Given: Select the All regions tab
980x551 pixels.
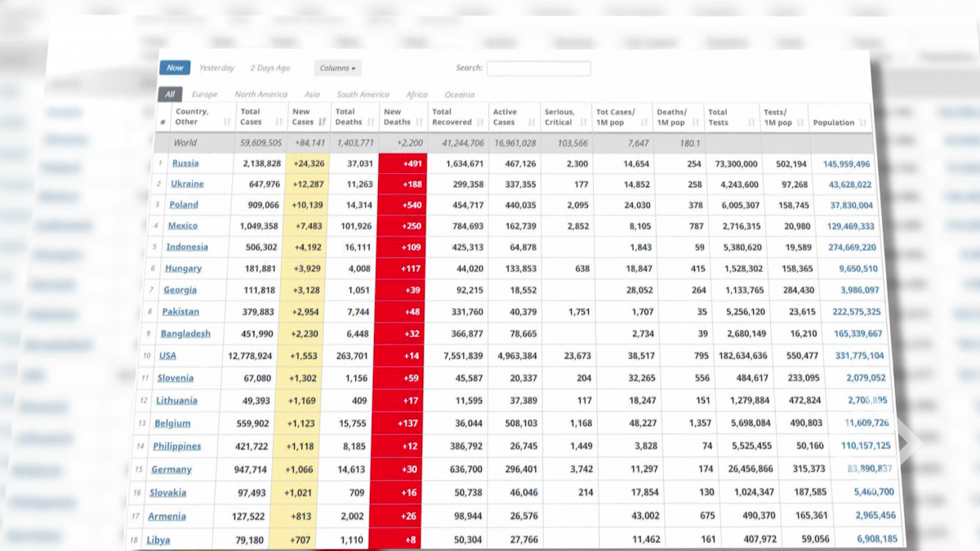Looking at the screenshot, I should click(x=170, y=95).
